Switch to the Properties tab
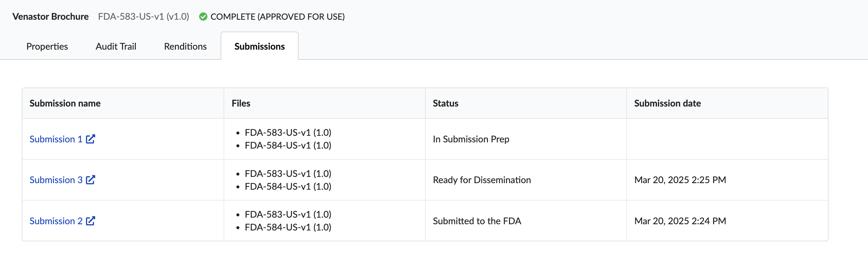 coord(47,46)
